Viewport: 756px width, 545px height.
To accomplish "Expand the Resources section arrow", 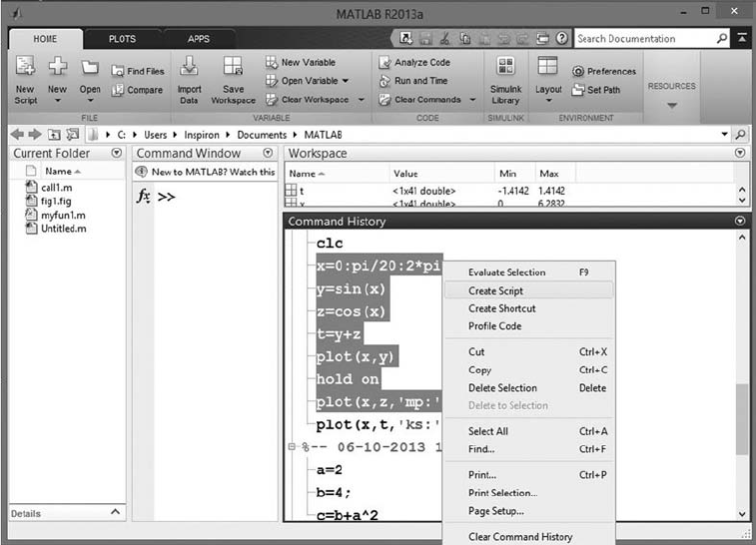I will click(672, 105).
